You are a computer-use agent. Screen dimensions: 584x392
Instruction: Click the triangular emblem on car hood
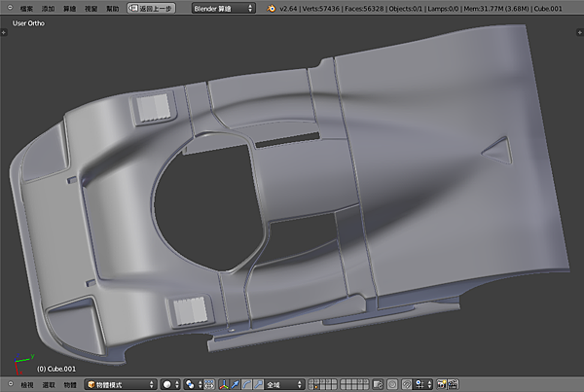[x=497, y=151]
